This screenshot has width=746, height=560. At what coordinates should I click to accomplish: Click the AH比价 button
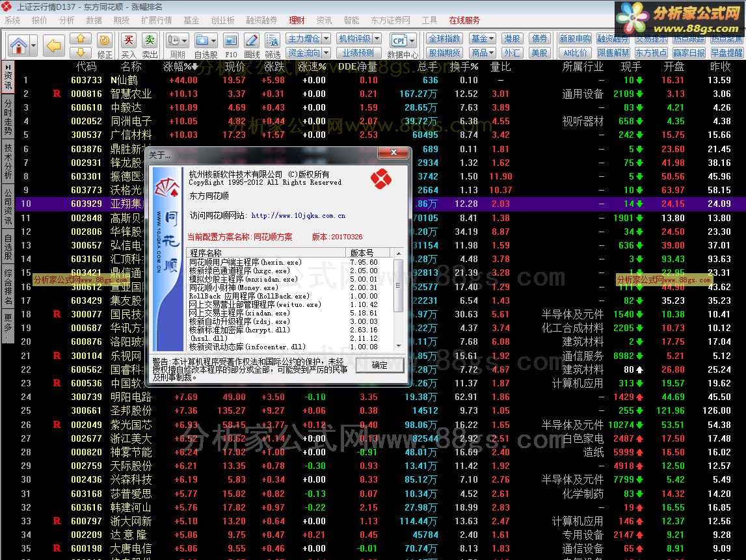pos(575,53)
